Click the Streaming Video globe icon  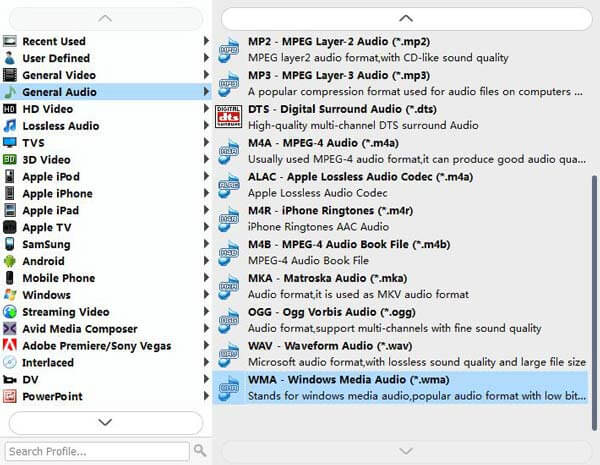click(10, 312)
